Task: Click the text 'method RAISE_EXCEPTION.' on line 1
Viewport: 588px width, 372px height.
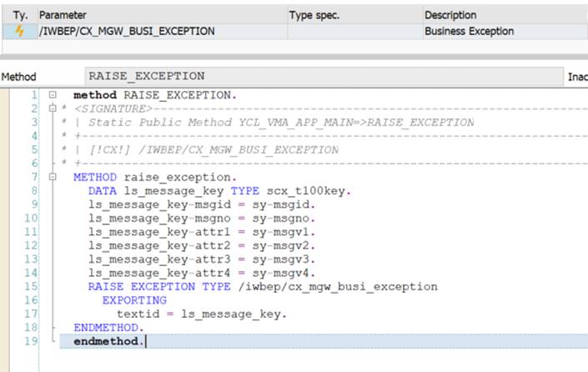Action: (155, 95)
